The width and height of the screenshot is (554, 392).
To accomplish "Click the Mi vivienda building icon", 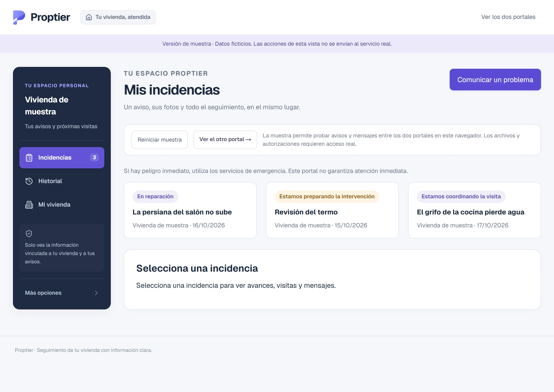I will pos(29,205).
